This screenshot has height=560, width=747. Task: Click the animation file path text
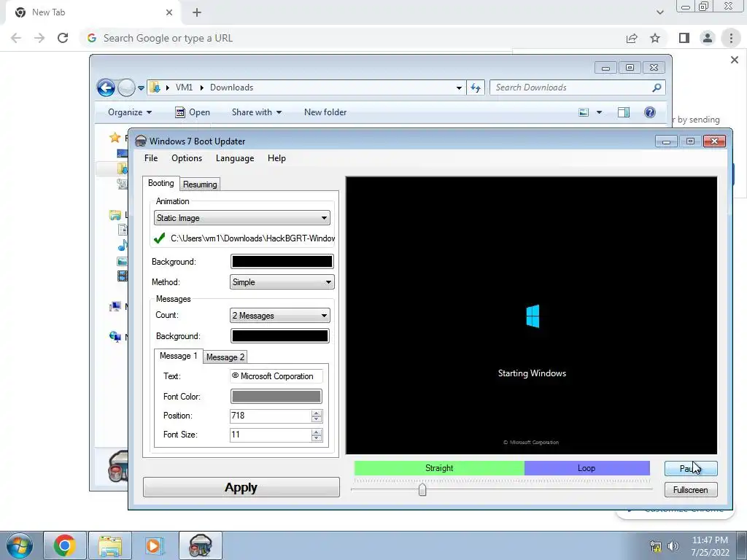coord(252,238)
